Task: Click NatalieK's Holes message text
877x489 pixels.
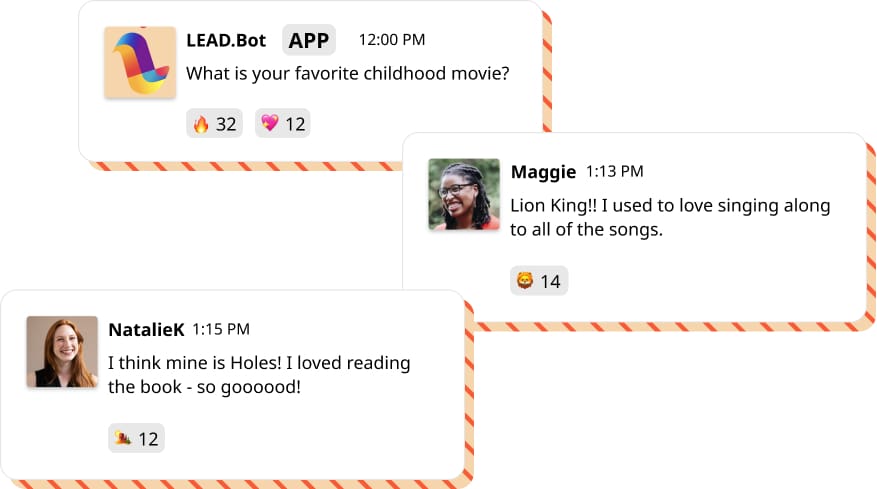Action: (x=259, y=374)
